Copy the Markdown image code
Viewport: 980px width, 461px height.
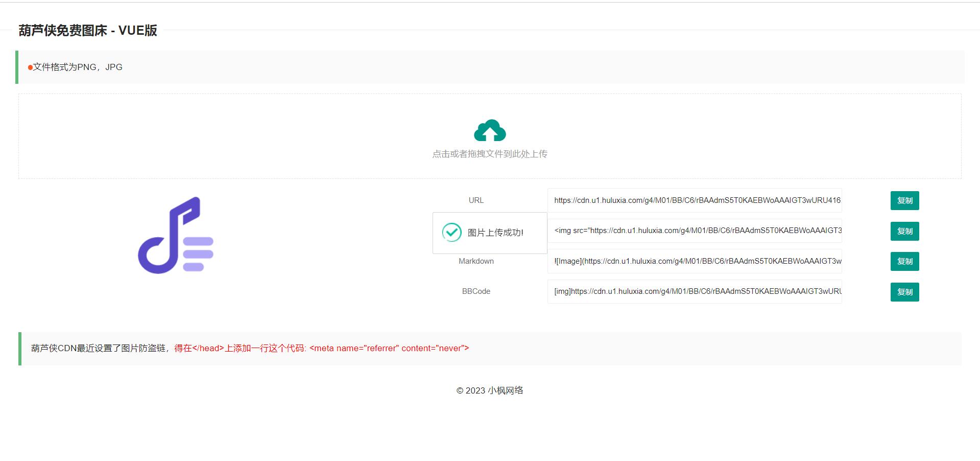pos(904,261)
